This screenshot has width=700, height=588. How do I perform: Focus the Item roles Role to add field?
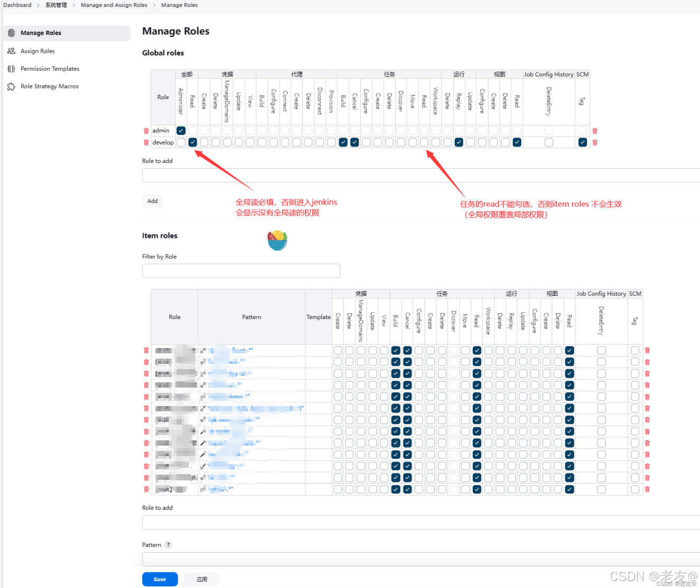coord(421,522)
